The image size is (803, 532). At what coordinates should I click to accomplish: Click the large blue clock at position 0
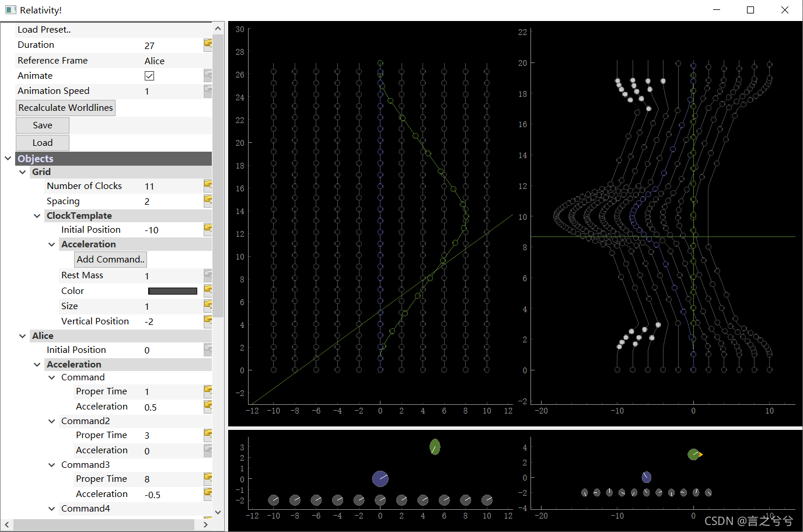[380, 478]
